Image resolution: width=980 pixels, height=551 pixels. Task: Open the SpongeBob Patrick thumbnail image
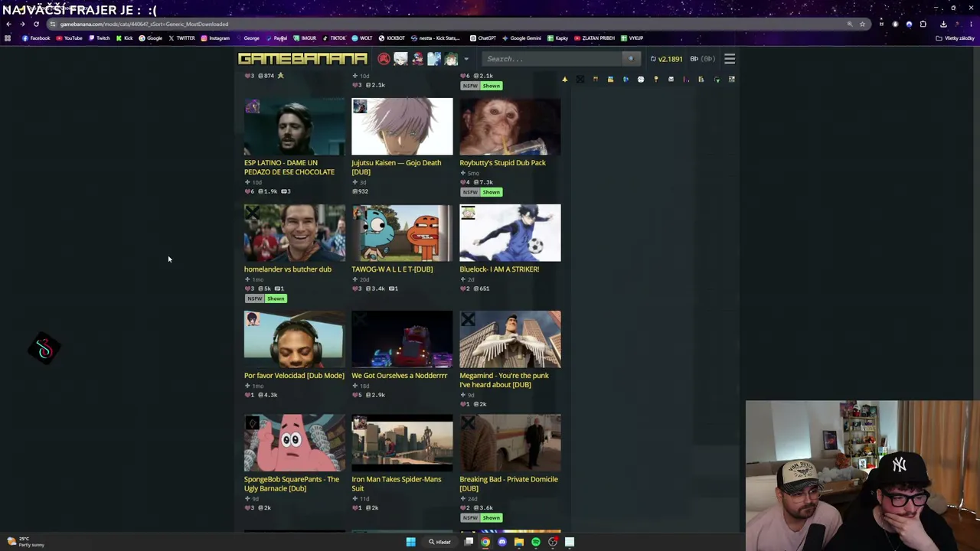point(295,443)
